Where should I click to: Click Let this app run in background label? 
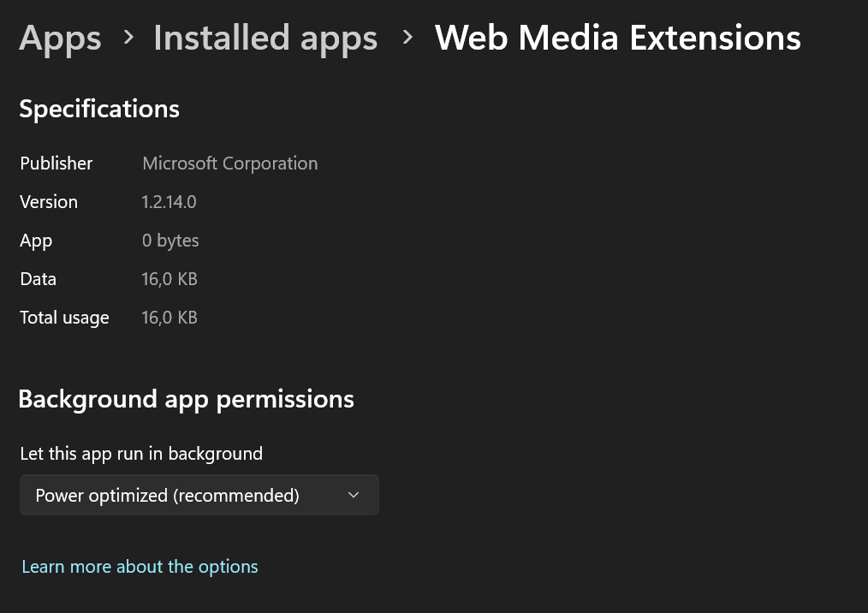pyautogui.click(x=141, y=453)
